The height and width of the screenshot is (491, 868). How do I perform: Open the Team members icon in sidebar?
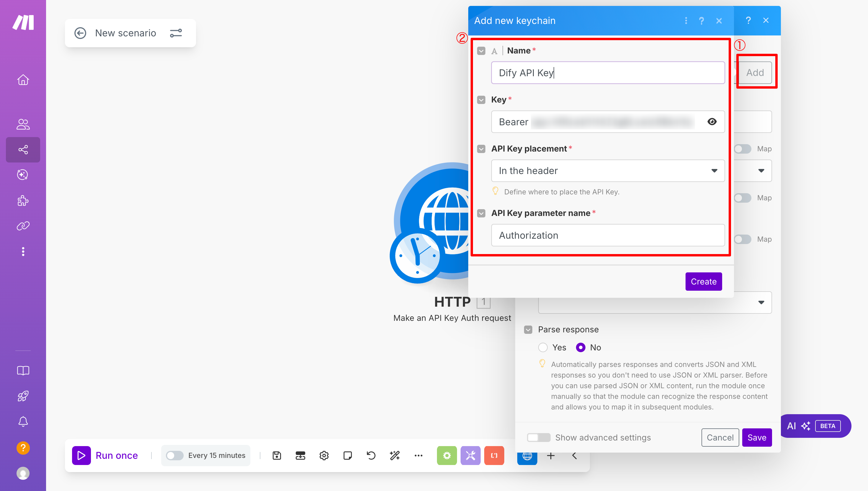[23, 124]
